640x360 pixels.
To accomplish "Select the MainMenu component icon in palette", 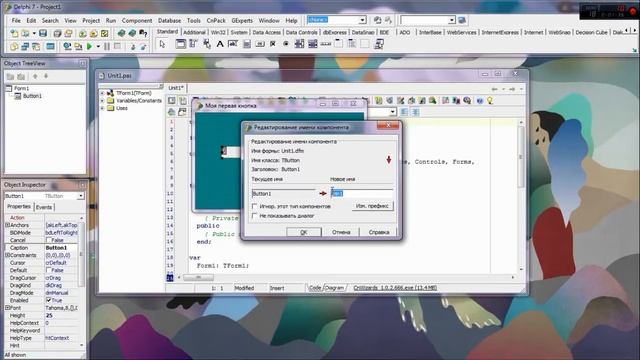I will (193, 44).
